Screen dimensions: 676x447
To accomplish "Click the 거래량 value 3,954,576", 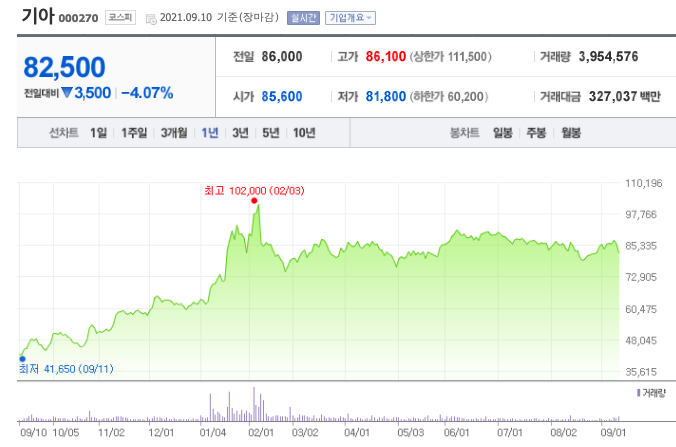I will coord(608,56).
